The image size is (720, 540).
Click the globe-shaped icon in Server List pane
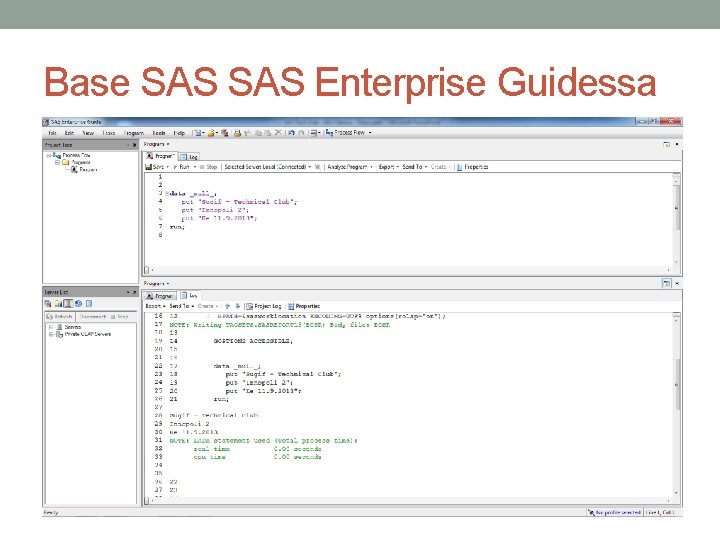pos(79,304)
